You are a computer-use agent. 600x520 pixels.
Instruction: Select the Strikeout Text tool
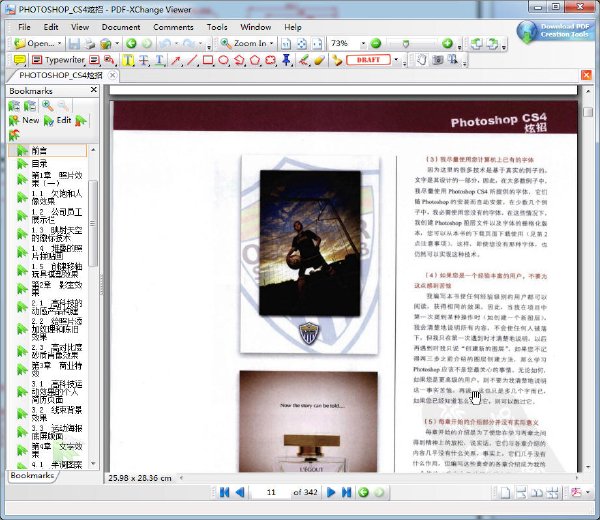pos(144,60)
